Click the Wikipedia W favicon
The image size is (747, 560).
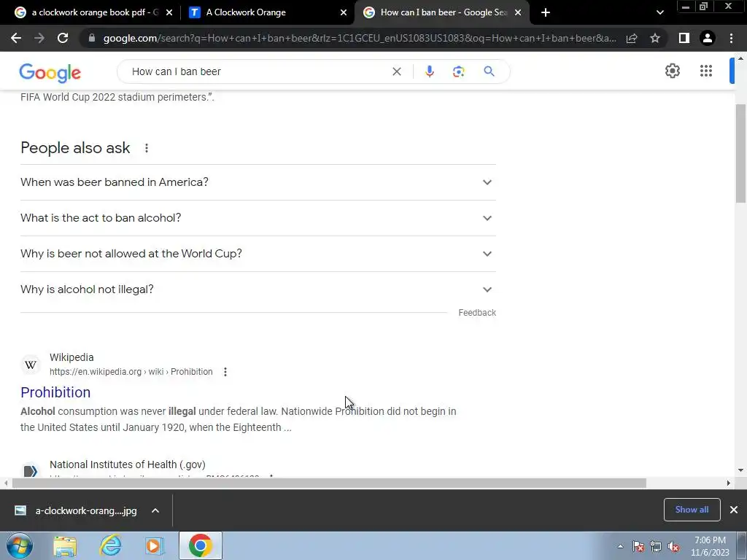point(31,365)
